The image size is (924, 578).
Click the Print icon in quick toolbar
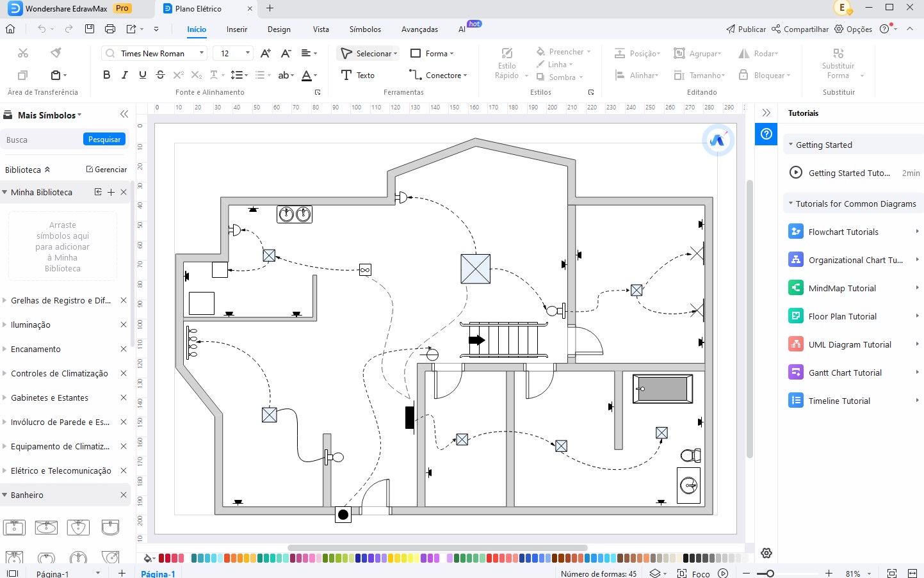click(110, 29)
